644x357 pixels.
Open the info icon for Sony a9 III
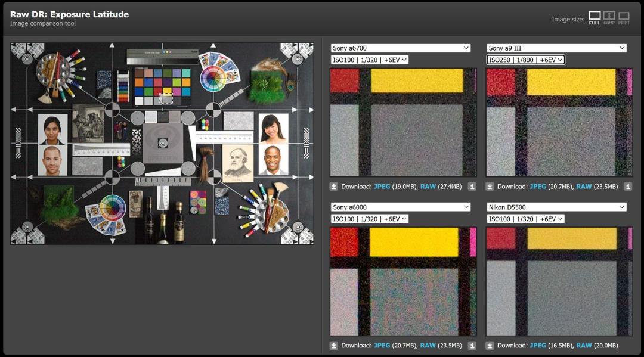628,187
